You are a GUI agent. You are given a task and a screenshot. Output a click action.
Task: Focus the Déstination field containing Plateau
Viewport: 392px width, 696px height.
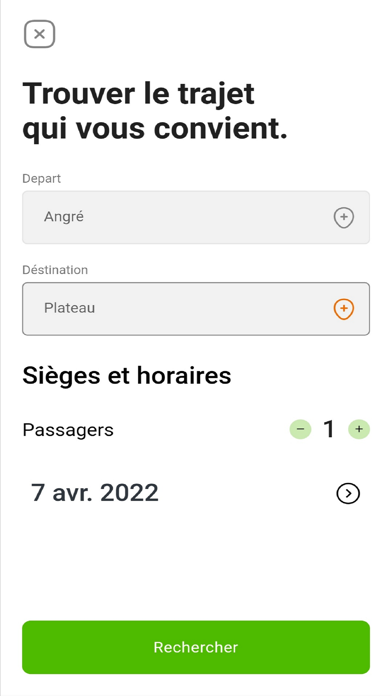click(196, 309)
